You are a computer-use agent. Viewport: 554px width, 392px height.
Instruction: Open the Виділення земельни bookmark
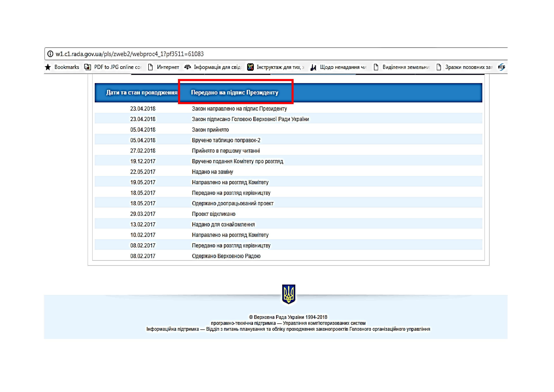coord(406,67)
